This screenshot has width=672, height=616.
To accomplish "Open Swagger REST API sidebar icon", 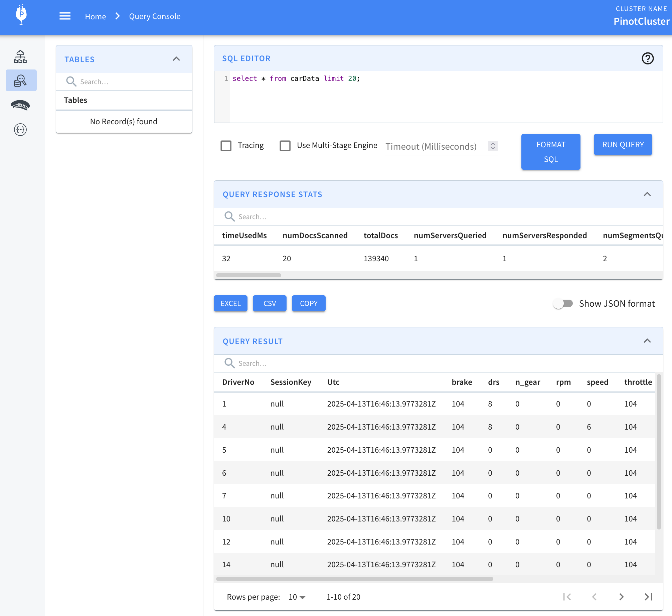I will pos(20,129).
